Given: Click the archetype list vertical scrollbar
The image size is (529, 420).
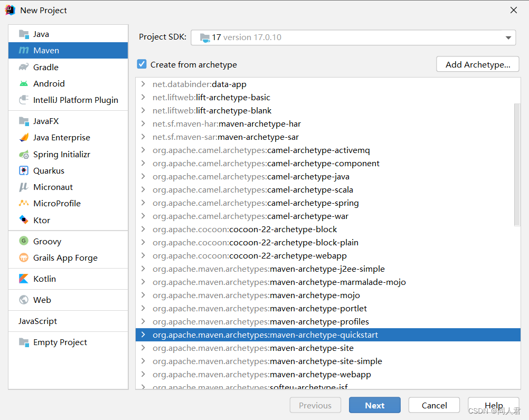Looking at the screenshot, I should [x=517, y=165].
